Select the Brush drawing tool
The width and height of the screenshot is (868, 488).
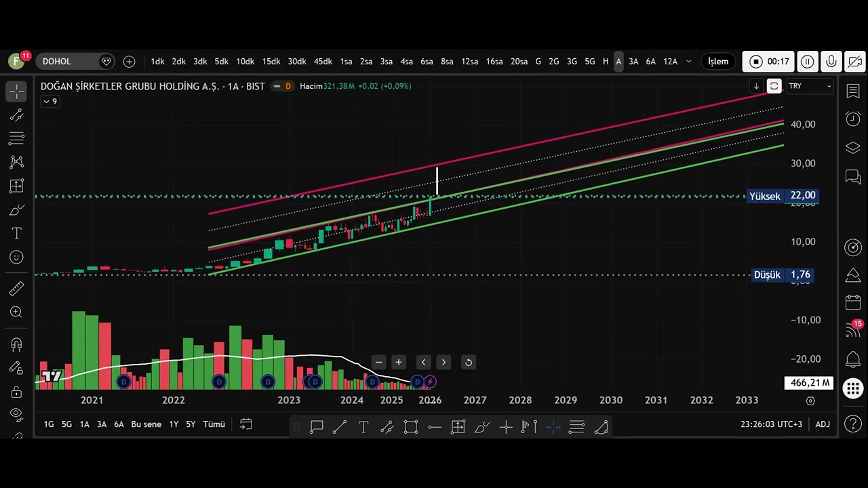pos(16,210)
